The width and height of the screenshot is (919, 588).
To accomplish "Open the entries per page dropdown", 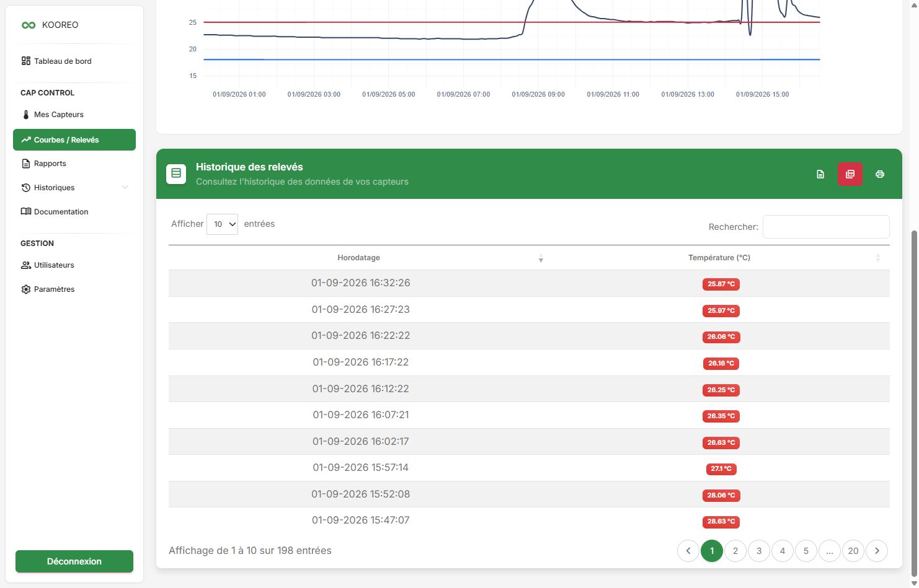I will coord(222,224).
